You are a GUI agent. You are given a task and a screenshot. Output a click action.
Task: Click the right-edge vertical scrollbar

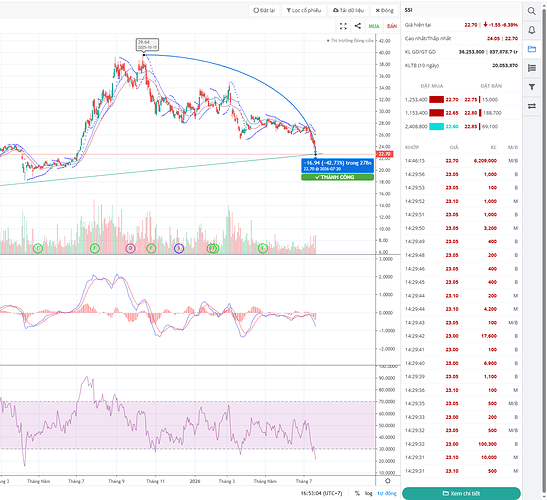pos(544,250)
